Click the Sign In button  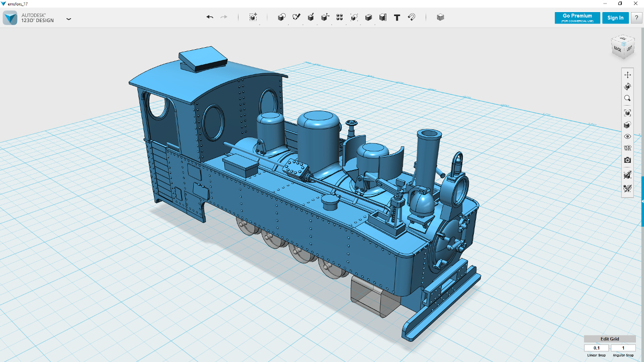click(x=615, y=18)
